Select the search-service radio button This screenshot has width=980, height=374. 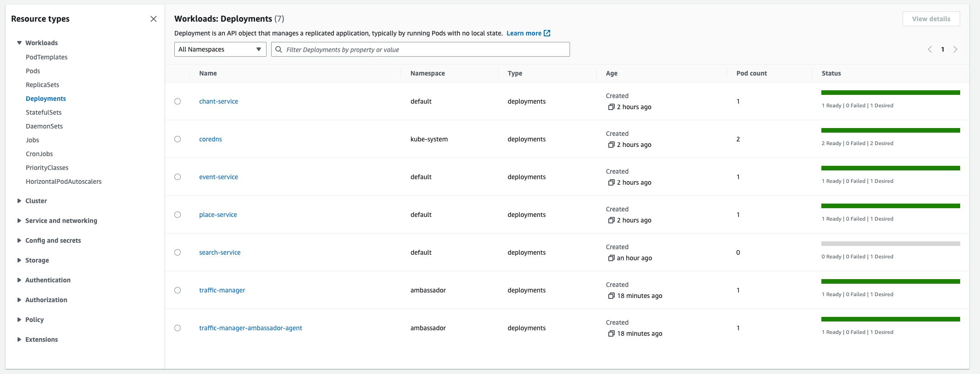click(178, 252)
